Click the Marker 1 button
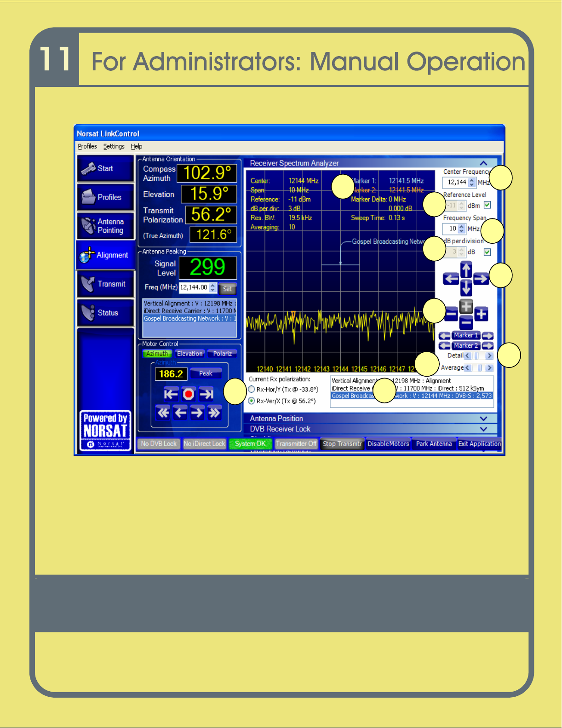This screenshot has width=562, height=728. tap(466, 336)
